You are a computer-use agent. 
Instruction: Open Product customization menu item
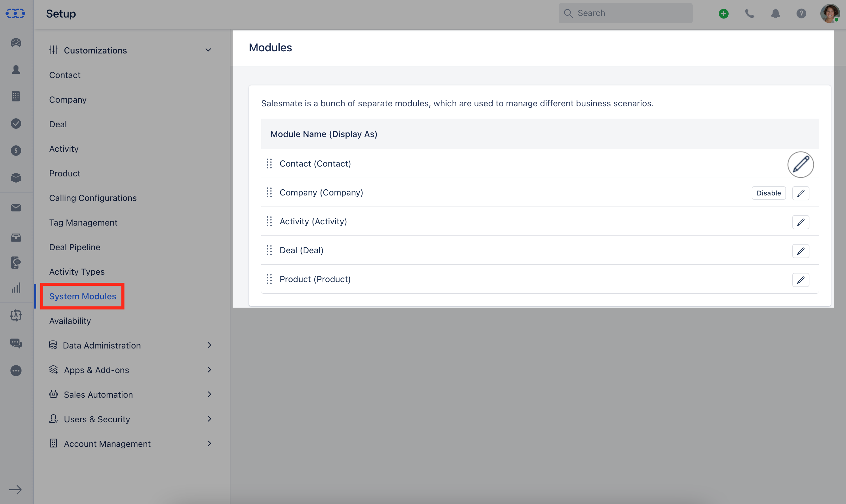[x=65, y=173]
